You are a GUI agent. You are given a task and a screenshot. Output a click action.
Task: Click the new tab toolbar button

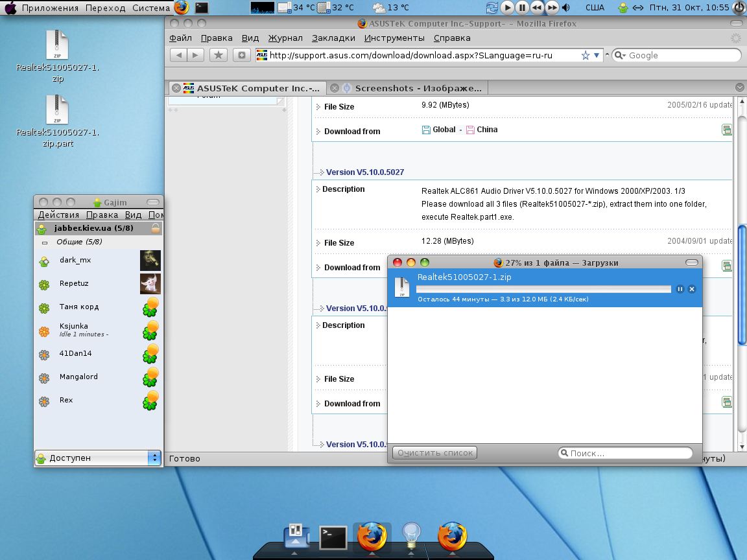(x=241, y=55)
